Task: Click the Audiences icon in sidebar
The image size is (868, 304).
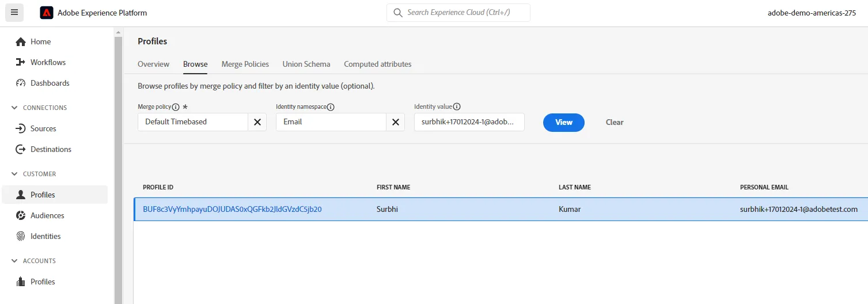Action: pos(21,215)
